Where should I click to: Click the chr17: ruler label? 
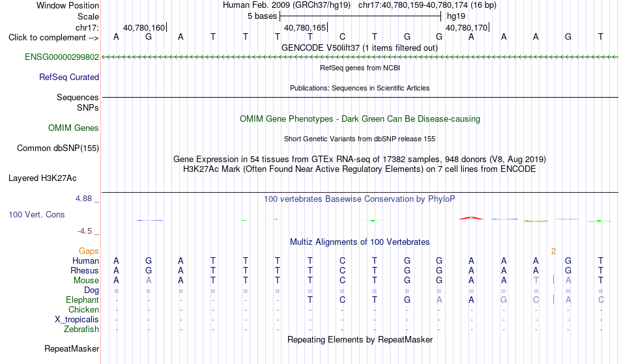coord(87,27)
